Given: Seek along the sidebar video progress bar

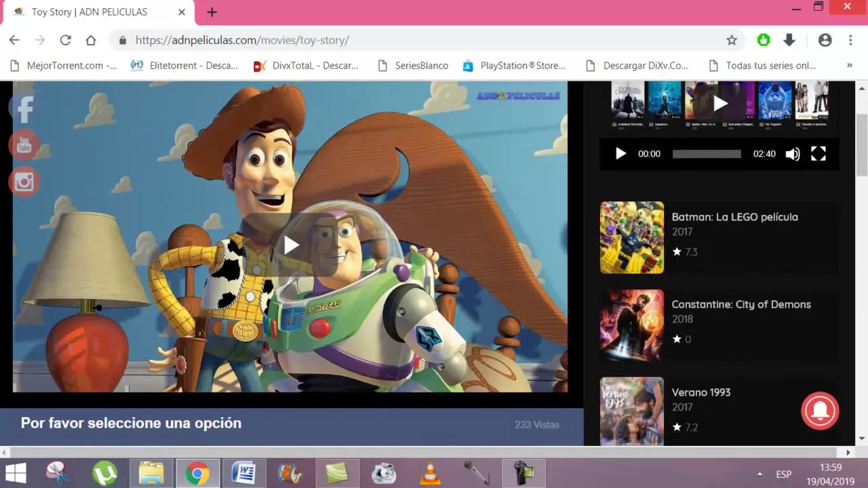Looking at the screenshot, I should [707, 154].
